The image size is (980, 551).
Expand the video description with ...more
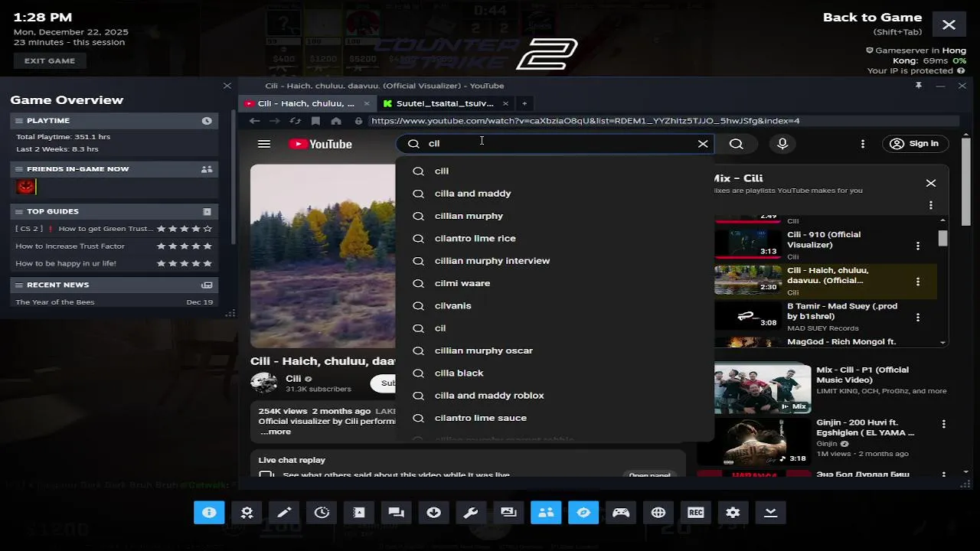pos(276,432)
